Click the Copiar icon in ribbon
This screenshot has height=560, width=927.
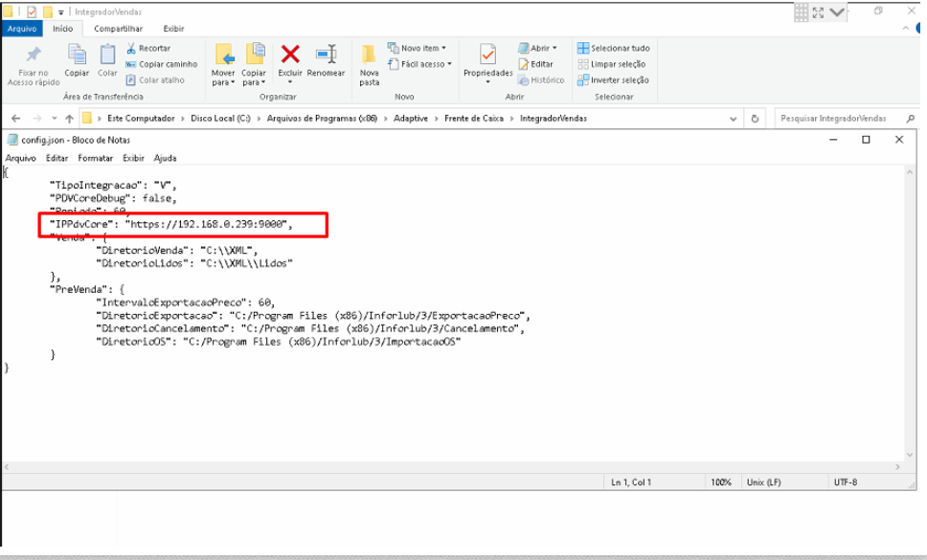coord(77,55)
